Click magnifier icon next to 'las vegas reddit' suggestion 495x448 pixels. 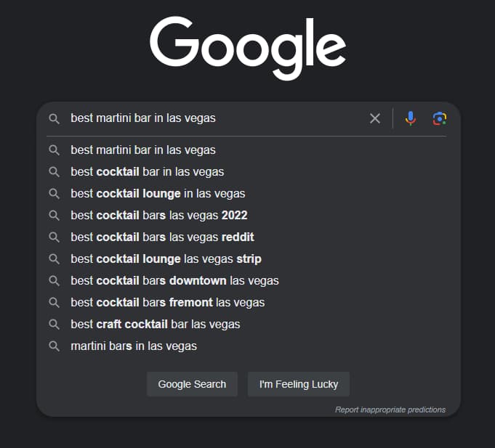(54, 237)
